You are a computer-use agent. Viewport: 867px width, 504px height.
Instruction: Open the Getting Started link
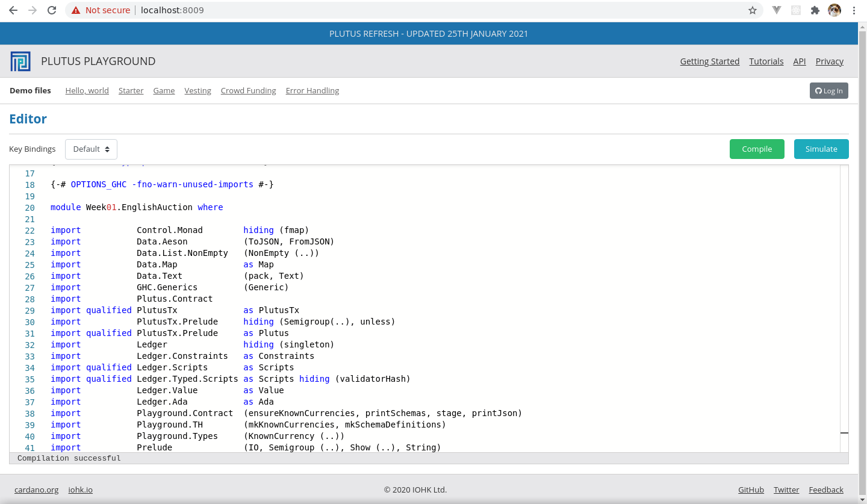pyautogui.click(x=710, y=61)
